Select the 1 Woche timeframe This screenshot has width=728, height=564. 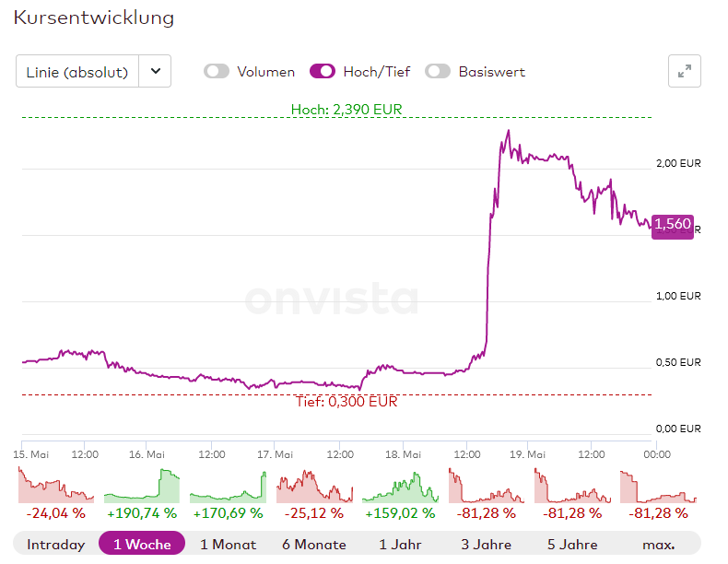[142, 544]
